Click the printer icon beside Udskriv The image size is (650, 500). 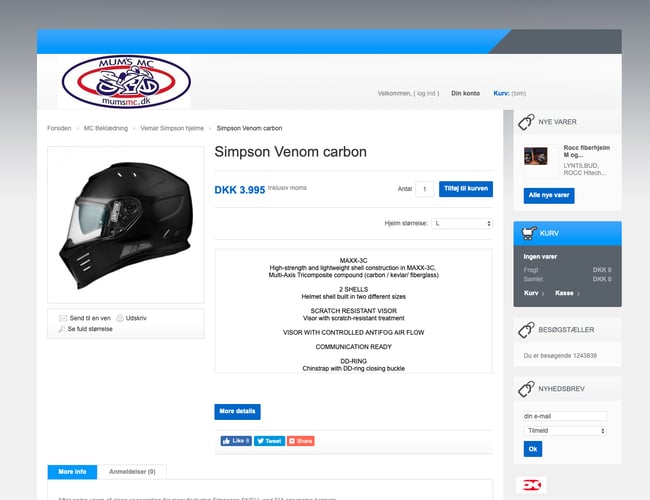pyautogui.click(x=120, y=318)
